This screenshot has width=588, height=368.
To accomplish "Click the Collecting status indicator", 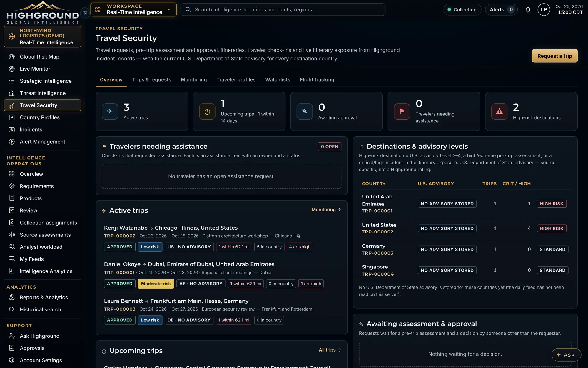I will point(462,10).
